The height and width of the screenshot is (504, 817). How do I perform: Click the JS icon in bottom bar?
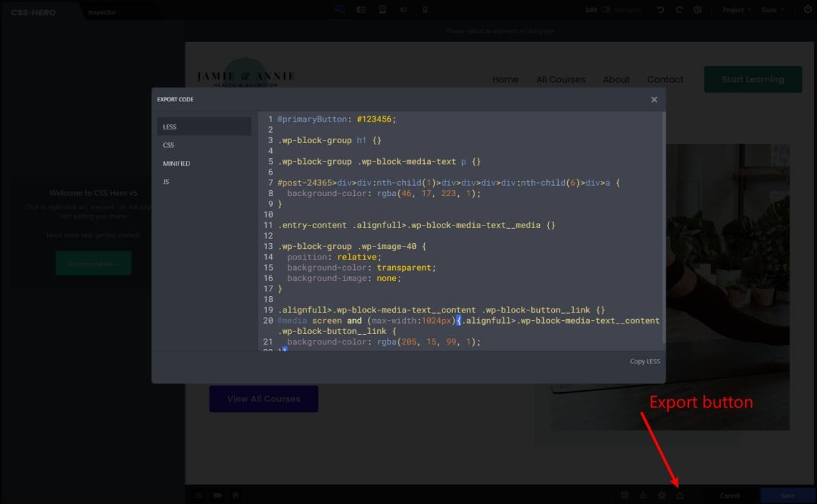[198, 496]
